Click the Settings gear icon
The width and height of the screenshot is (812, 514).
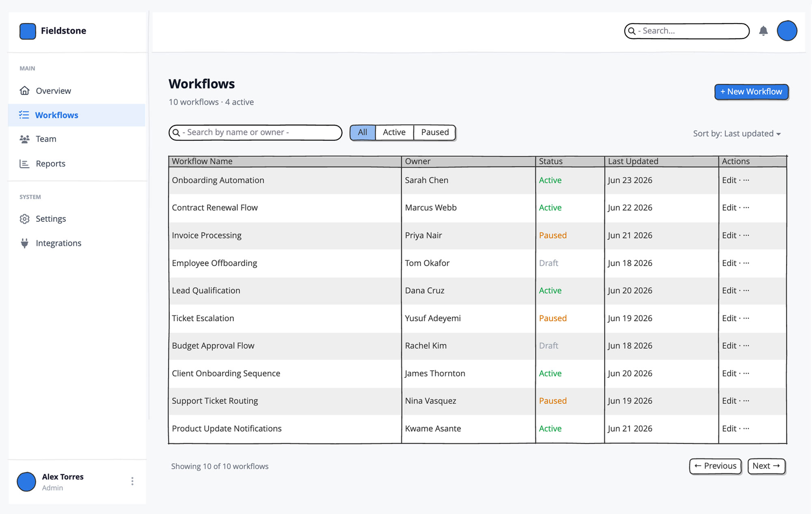[24, 219]
